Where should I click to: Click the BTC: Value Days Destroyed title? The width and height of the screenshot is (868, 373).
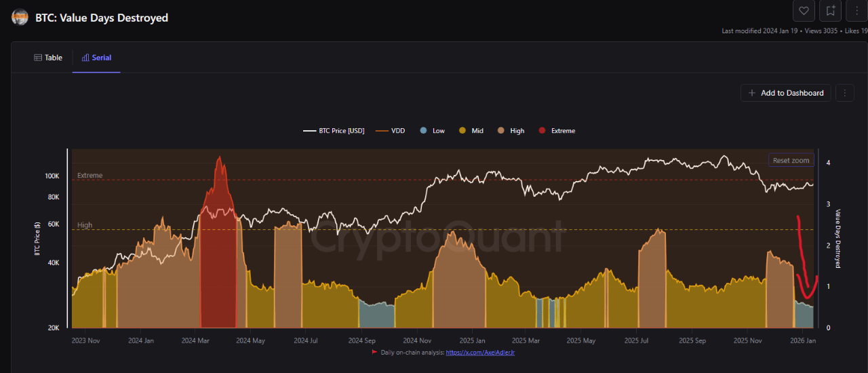coord(102,18)
